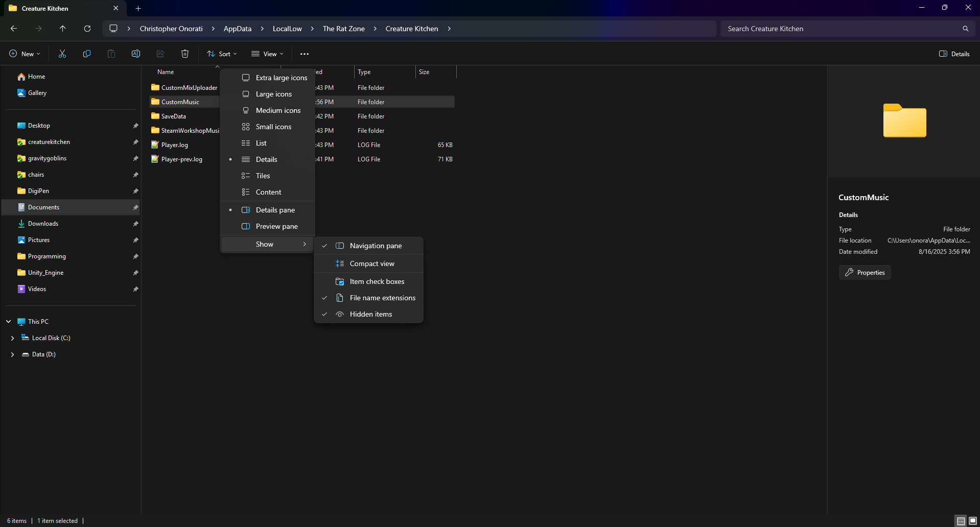
Task: Open the See more ellipsis menu
Action: 305,54
